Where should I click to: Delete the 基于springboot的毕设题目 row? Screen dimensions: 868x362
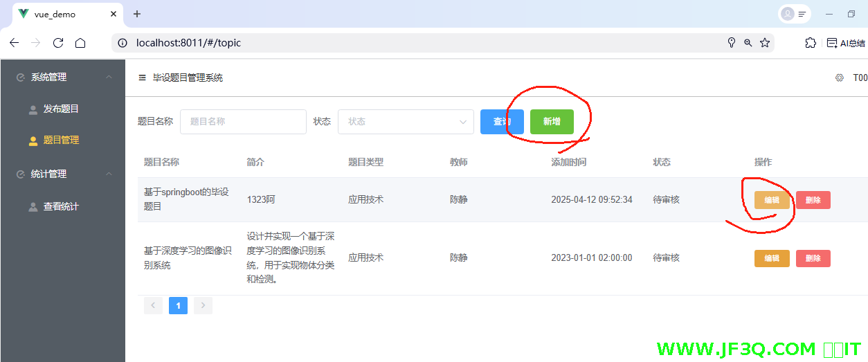point(813,200)
